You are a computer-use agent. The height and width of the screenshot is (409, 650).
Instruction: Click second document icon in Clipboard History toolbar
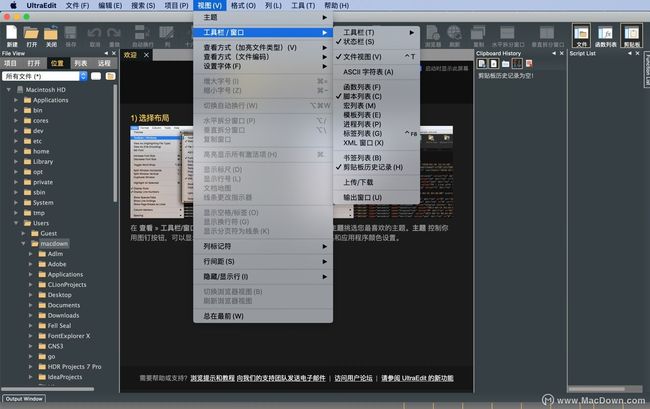click(x=494, y=63)
